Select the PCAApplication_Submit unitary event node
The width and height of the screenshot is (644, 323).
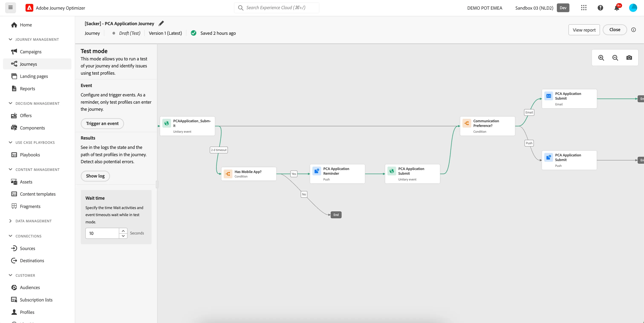187,126
